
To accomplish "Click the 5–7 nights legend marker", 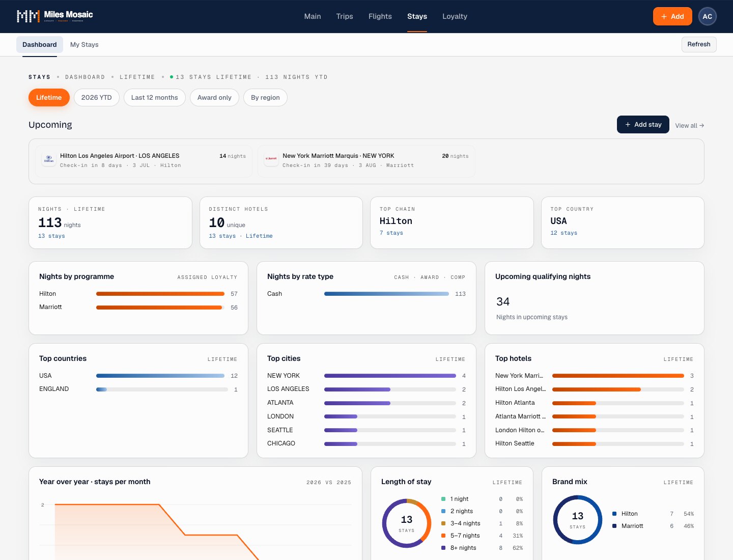I will (443, 536).
